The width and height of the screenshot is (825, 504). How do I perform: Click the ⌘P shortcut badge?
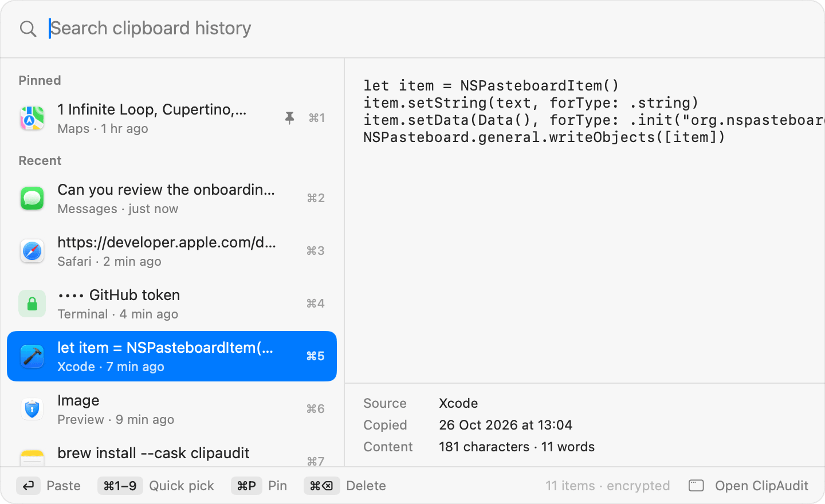pos(246,486)
